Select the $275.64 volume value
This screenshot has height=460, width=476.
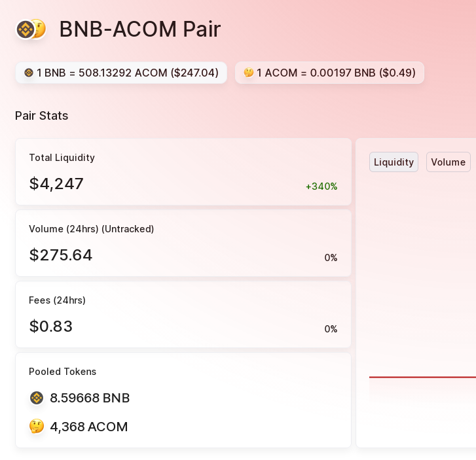(61, 255)
